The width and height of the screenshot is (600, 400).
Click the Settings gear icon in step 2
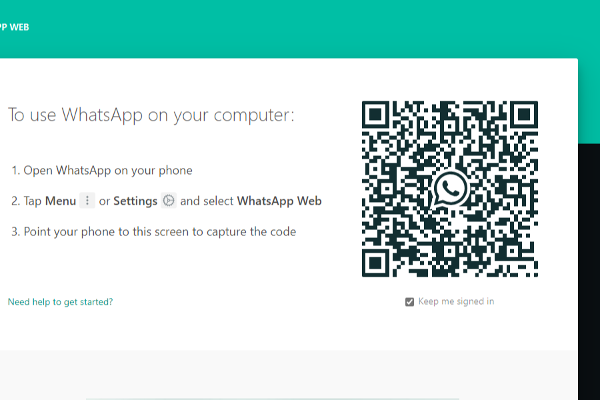169,201
